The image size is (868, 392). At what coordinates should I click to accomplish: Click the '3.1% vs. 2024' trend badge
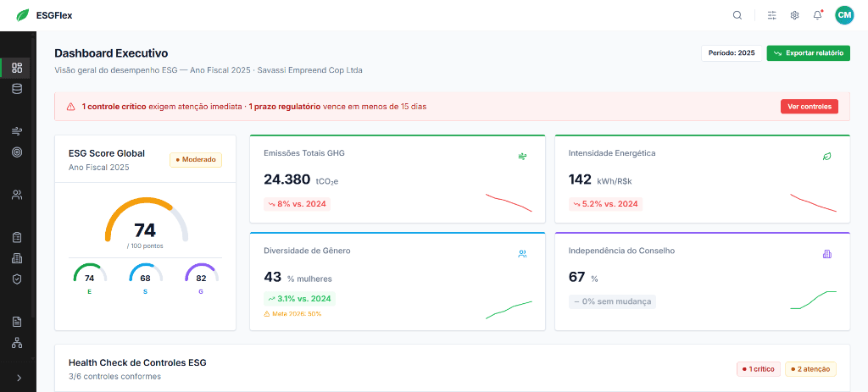click(x=299, y=299)
